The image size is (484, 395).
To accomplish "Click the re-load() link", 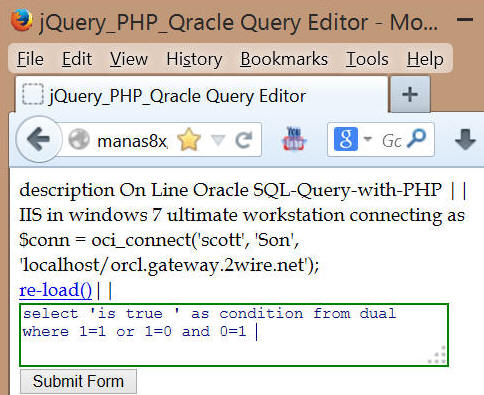I will pyautogui.click(x=55, y=290).
